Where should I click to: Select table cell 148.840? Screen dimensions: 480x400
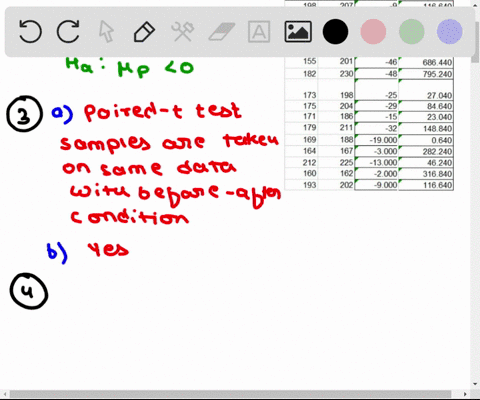tap(426, 128)
